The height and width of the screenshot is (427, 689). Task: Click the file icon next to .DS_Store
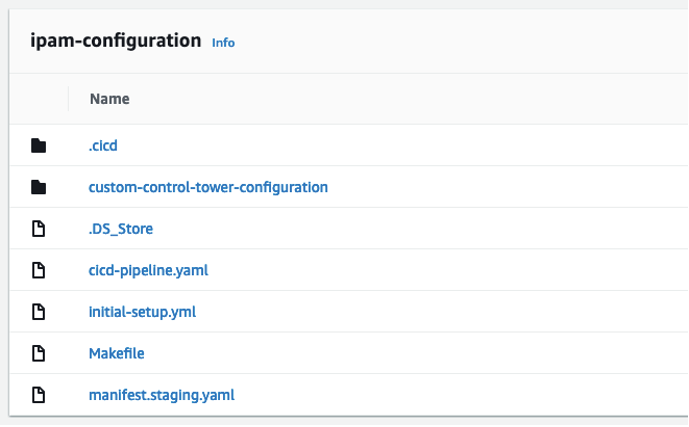39,229
